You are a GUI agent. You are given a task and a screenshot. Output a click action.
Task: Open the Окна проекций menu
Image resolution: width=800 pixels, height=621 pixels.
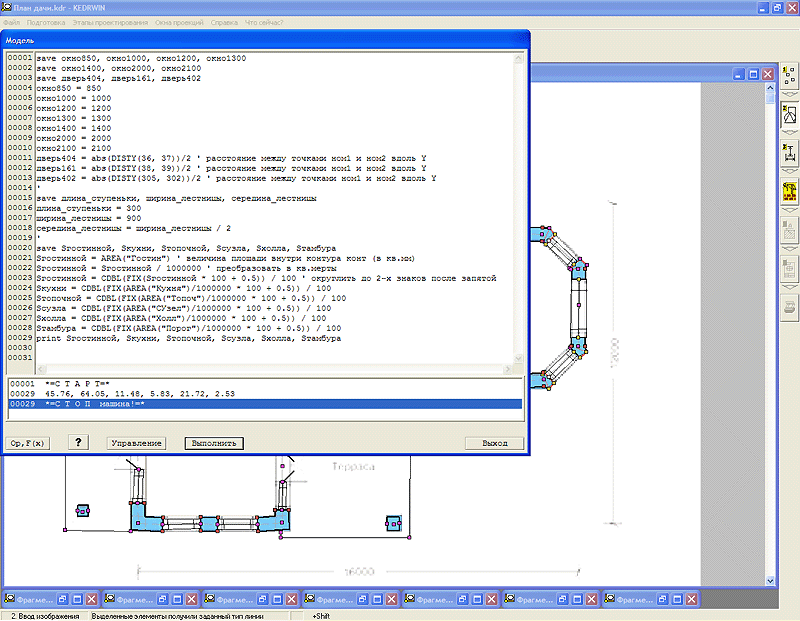click(x=179, y=22)
